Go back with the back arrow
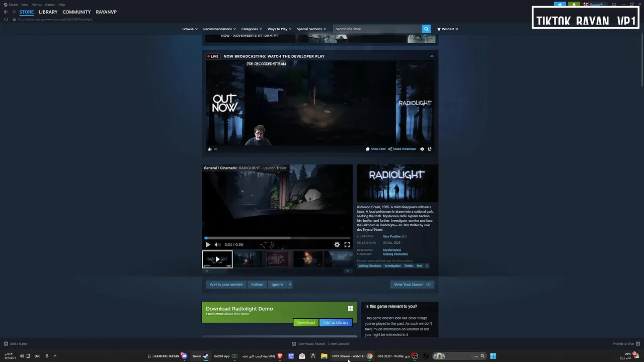The height and width of the screenshot is (362, 644). coord(6,12)
